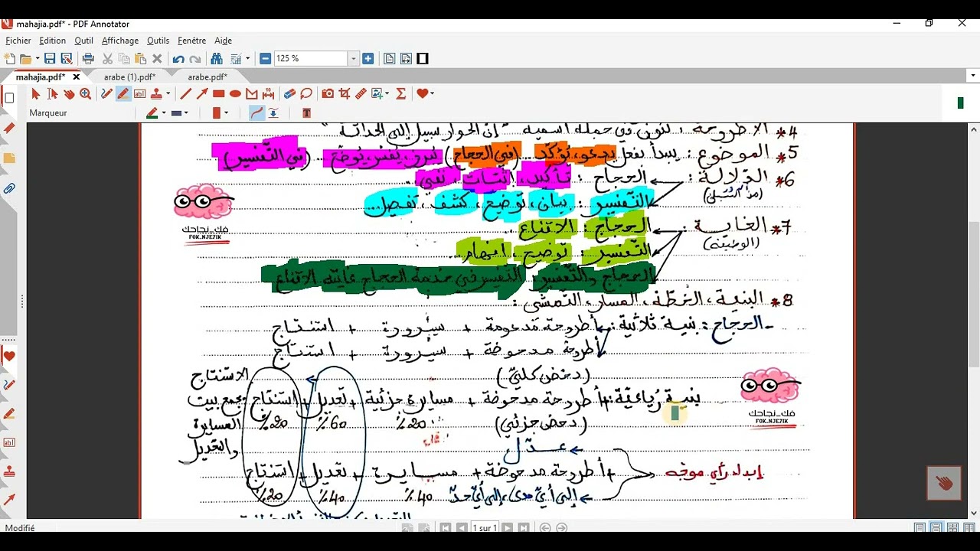Jump to the last page button
This screenshot has width=980, height=551.
coord(523,528)
